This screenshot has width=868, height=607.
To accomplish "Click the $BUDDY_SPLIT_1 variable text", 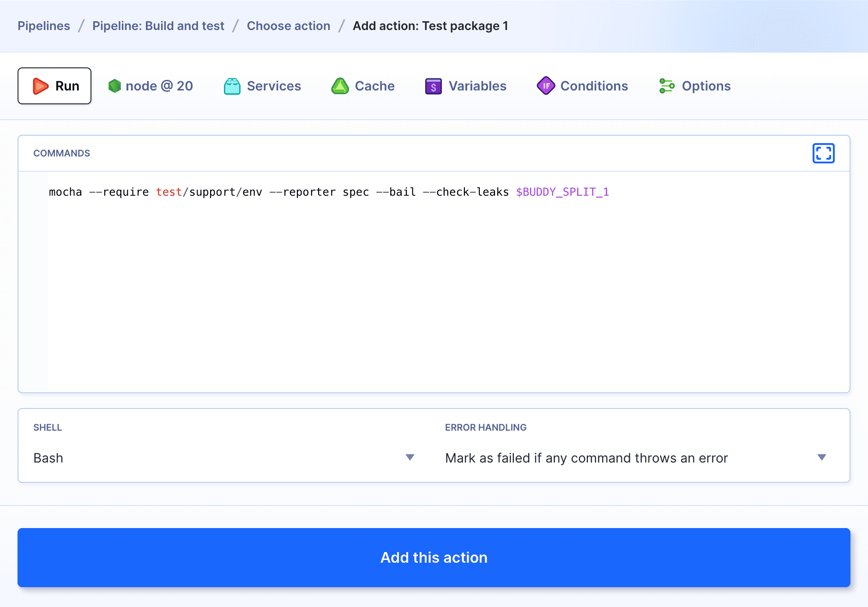I will [563, 192].
